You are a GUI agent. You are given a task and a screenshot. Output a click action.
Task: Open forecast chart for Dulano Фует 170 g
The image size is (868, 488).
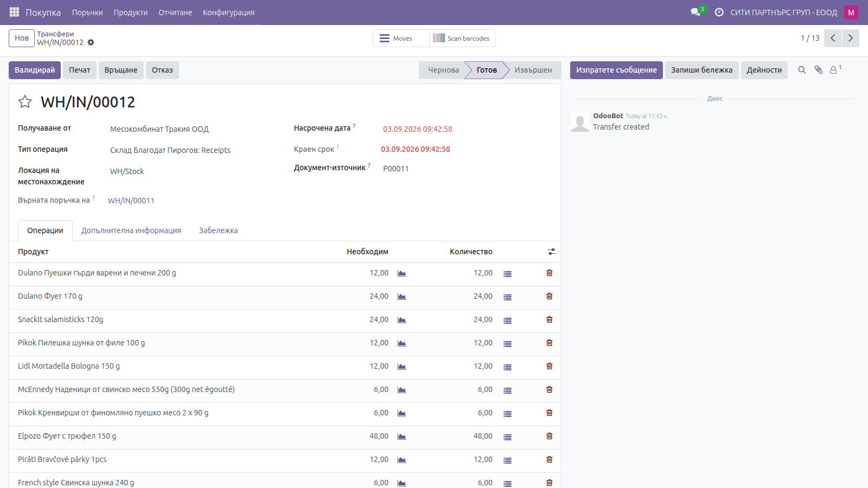coord(401,297)
